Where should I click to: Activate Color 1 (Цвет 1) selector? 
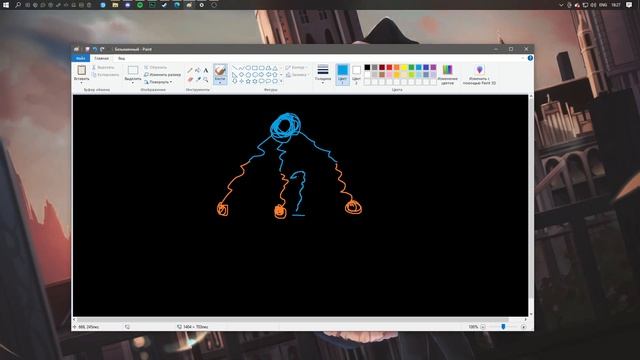(x=342, y=74)
